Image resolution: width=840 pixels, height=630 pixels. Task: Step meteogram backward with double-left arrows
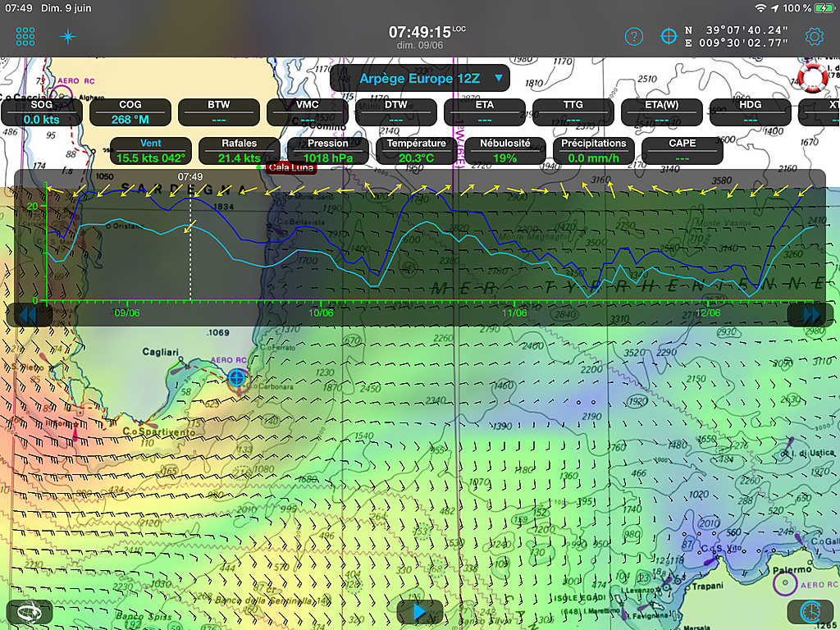click(27, 314)
